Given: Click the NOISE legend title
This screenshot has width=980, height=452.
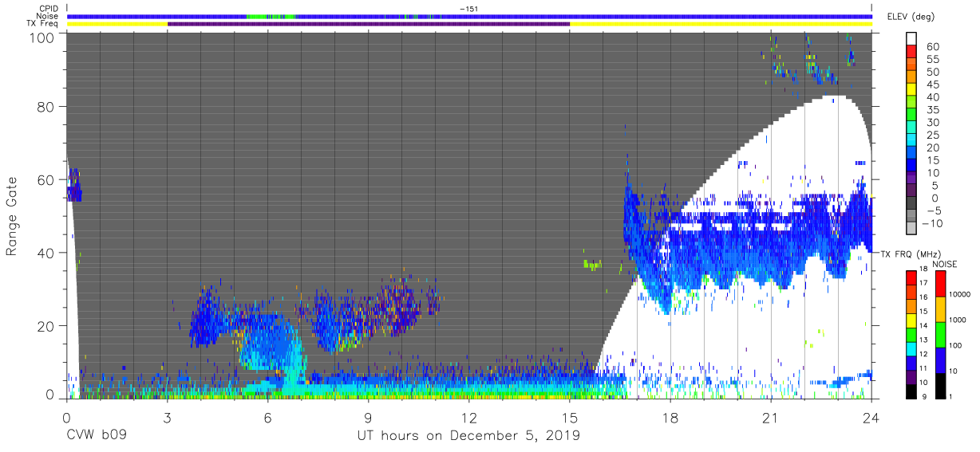Looking at the screenshot, I should pyautogui.click(x=944, y=264).
